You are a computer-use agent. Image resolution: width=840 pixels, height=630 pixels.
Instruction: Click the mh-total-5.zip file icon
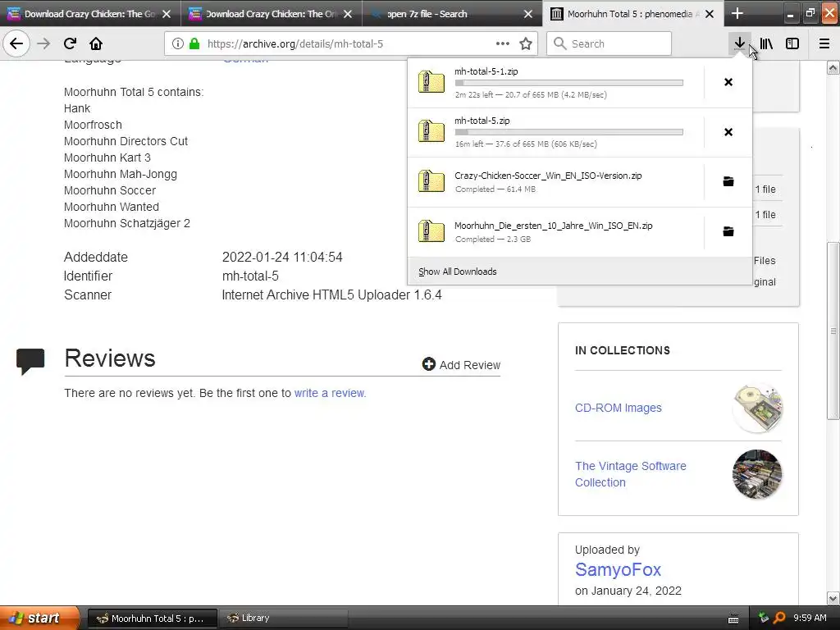[431, 131]
